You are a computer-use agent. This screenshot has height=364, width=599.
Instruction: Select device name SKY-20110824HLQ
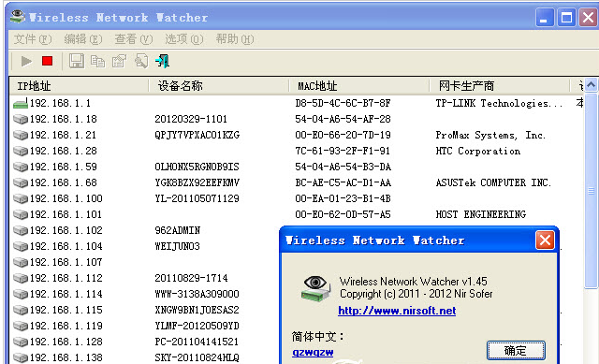(x=197, y=357)
